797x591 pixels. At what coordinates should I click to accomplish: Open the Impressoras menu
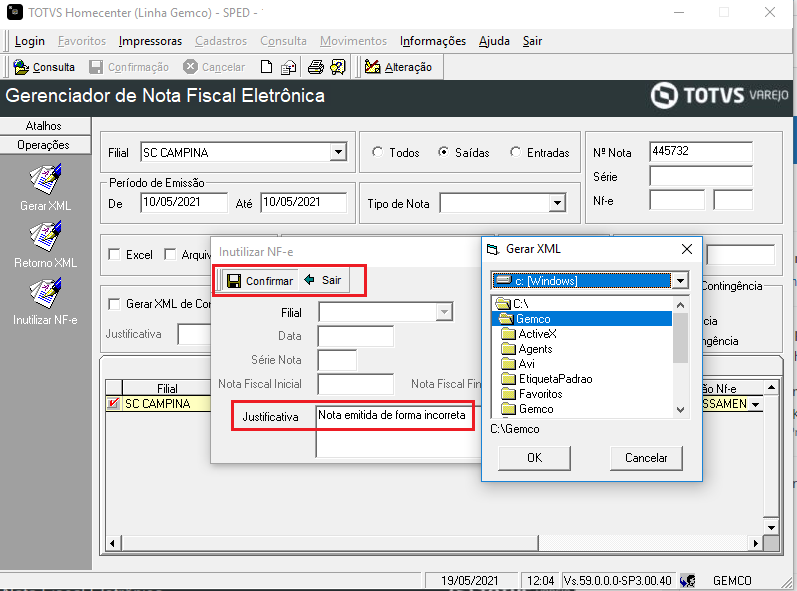[150, 41]
